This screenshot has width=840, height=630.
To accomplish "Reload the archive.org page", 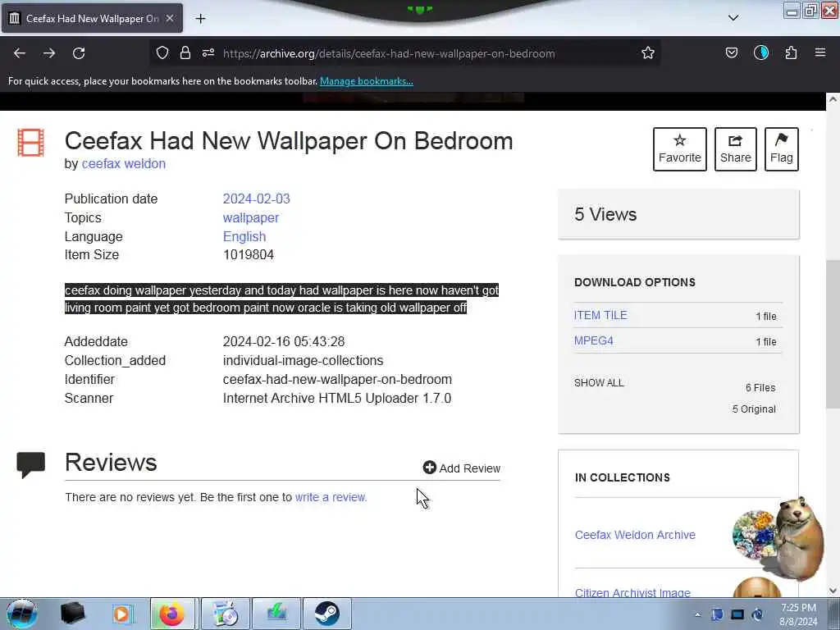I will coord(79,53).
